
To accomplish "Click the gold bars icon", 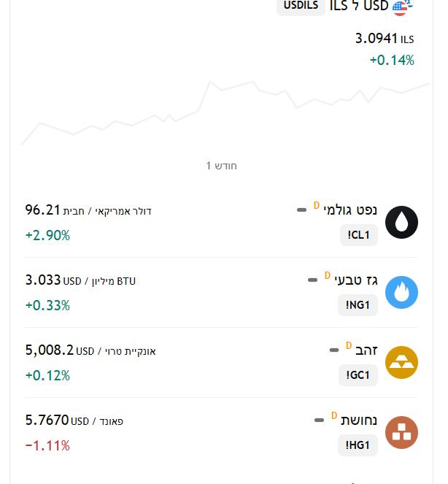I will pyautogui.click(x=401, y=363).
